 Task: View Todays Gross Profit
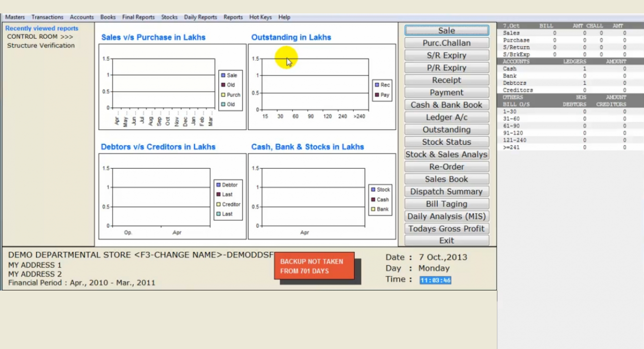[446, 229]
